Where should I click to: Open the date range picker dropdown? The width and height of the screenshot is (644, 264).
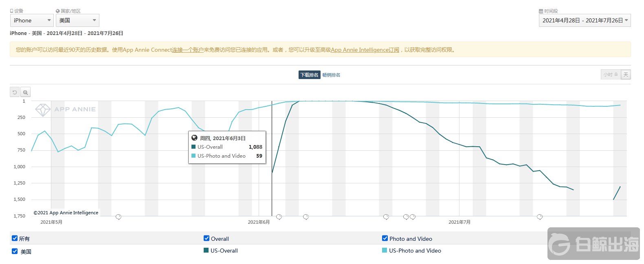[585, 20]
